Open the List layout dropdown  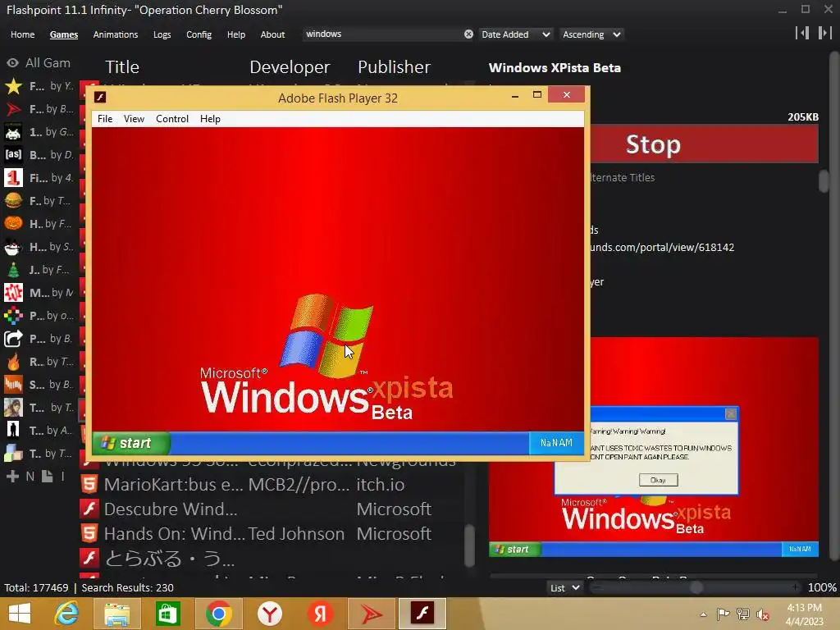pyautogui.click(x=564, y=587)
